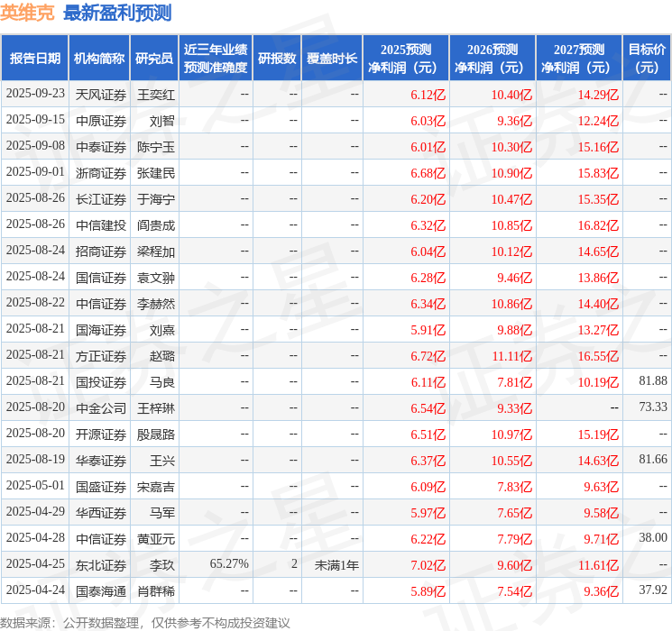Click the 数据来源 disclaimer footer text
The image size is (672, 631).
point(145,622)
